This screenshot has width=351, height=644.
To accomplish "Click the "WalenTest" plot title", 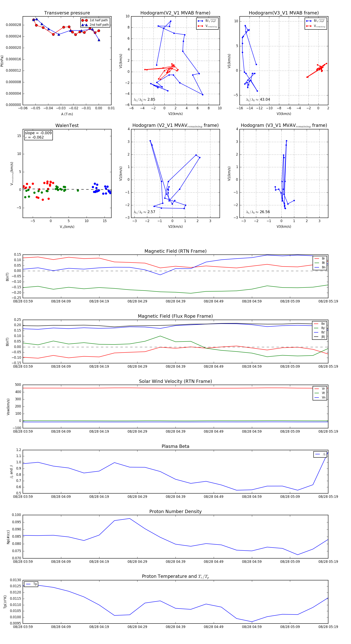I will [67, 125].
